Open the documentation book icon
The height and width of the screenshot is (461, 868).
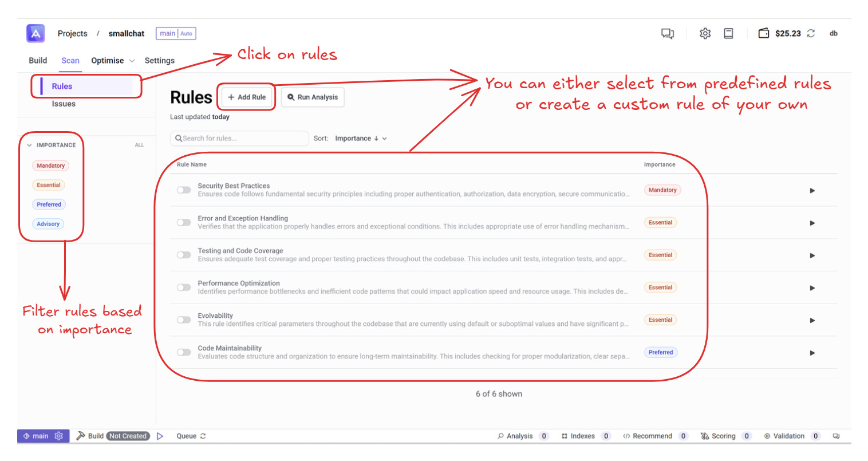(x=728, y=34)
